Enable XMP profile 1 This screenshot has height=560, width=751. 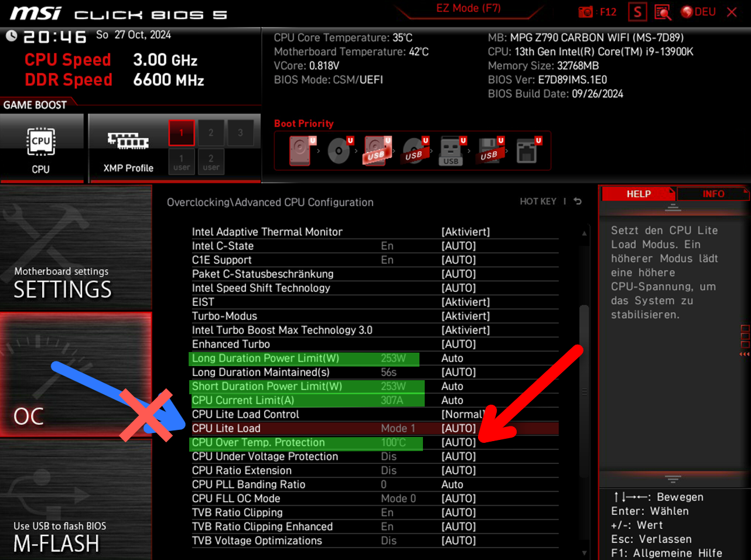[182, 133]
